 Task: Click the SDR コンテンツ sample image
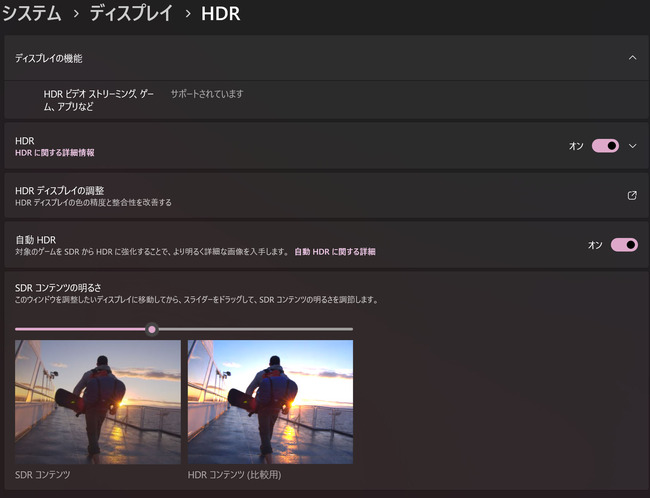98,402
